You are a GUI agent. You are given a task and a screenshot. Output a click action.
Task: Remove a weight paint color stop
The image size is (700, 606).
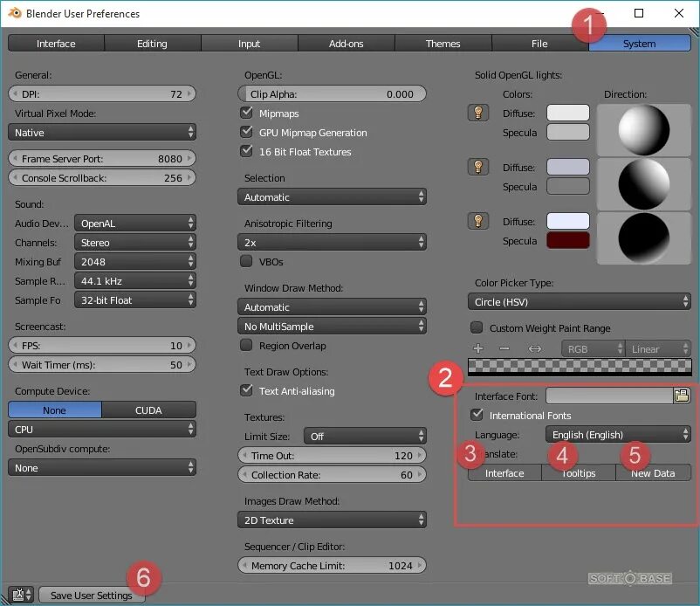[504, 348]
